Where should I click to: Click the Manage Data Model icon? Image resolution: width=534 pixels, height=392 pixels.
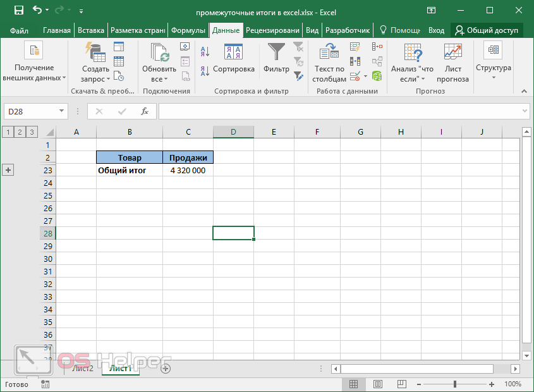[x=377, y=76]
